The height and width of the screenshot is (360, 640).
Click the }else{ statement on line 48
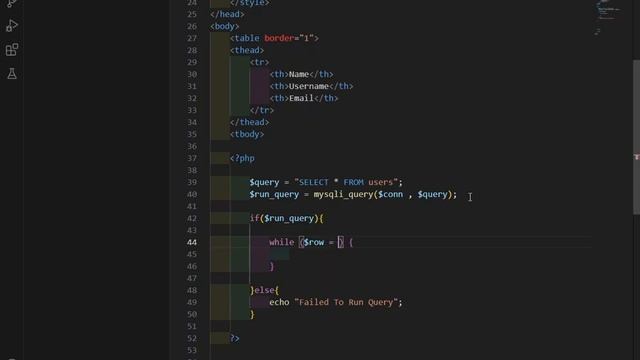coord(264,290)
